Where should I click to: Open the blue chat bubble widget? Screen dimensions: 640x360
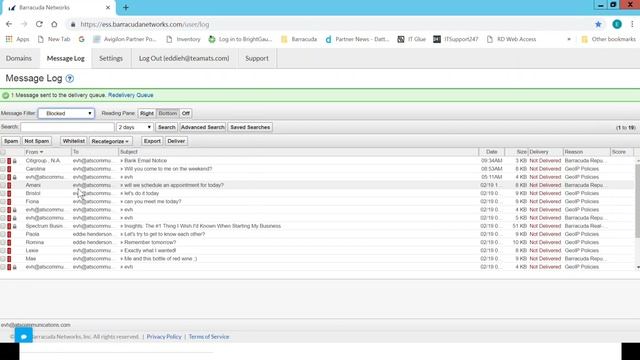click(x=24, y=336)
